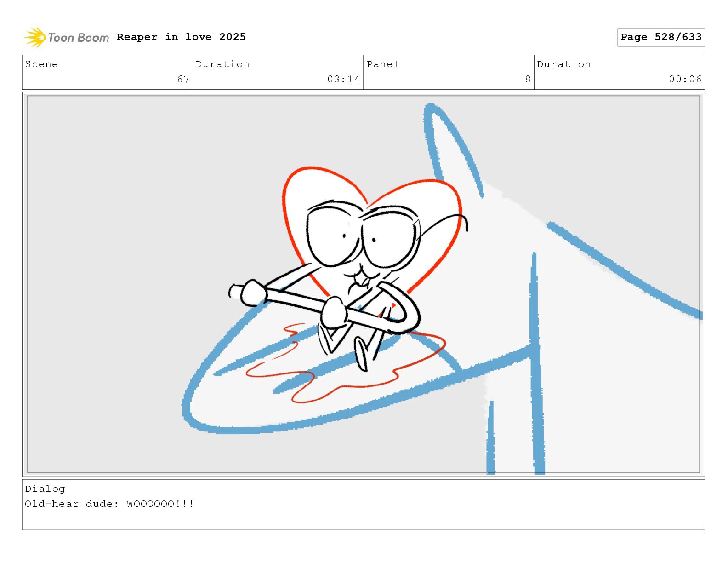
Task: Click the 'Page 528/633' box
Action: (661, 37)
